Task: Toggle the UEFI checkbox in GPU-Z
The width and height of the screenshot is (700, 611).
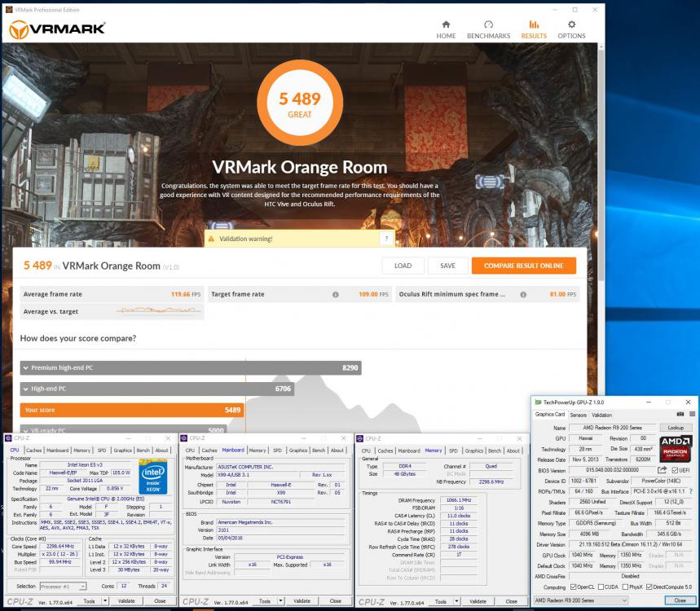Action: point(675,470)
